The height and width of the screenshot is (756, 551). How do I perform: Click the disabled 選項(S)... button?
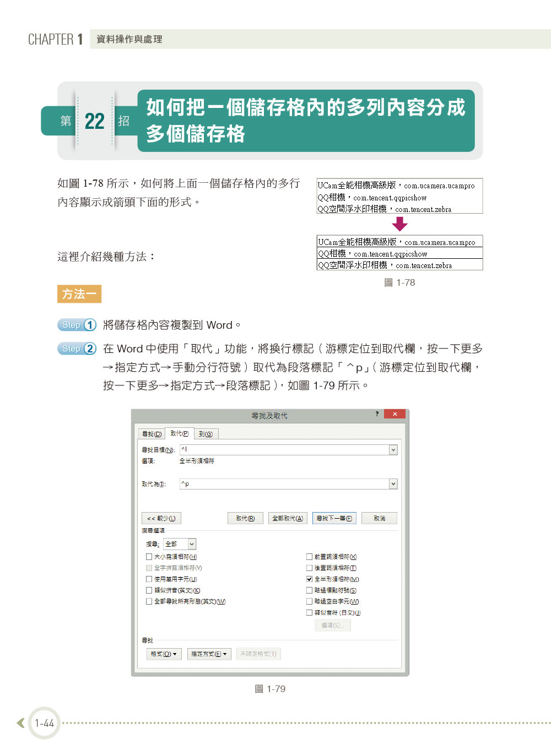[332, 626]
